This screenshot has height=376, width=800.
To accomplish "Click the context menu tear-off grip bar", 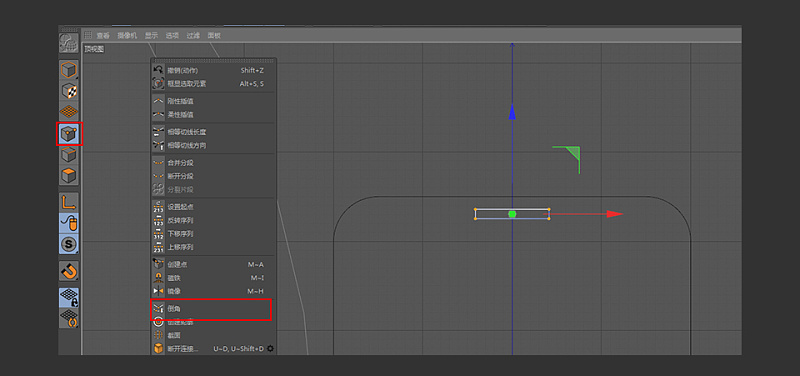I will [214, 60].
